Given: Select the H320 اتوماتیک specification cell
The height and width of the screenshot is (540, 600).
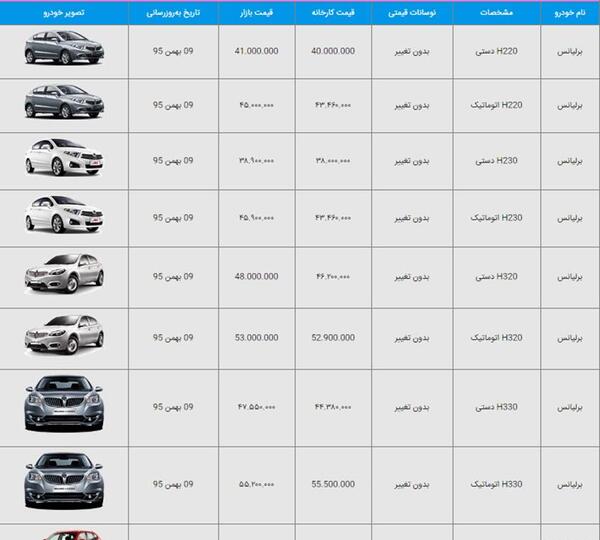Looking at the screenshot, I should [x=496, y=338].
